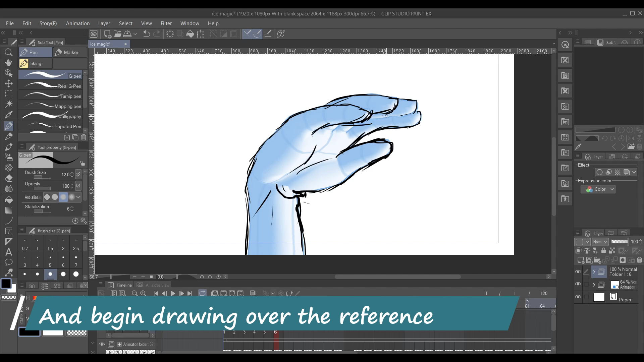The width and height of the screenshot is (644, 362).
Task: Click the black foreground color swatch
Action: 6,284
